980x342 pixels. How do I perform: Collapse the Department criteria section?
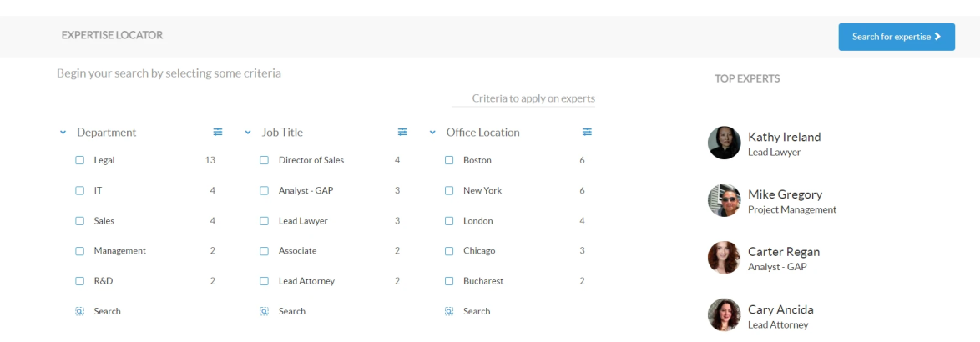63,133
